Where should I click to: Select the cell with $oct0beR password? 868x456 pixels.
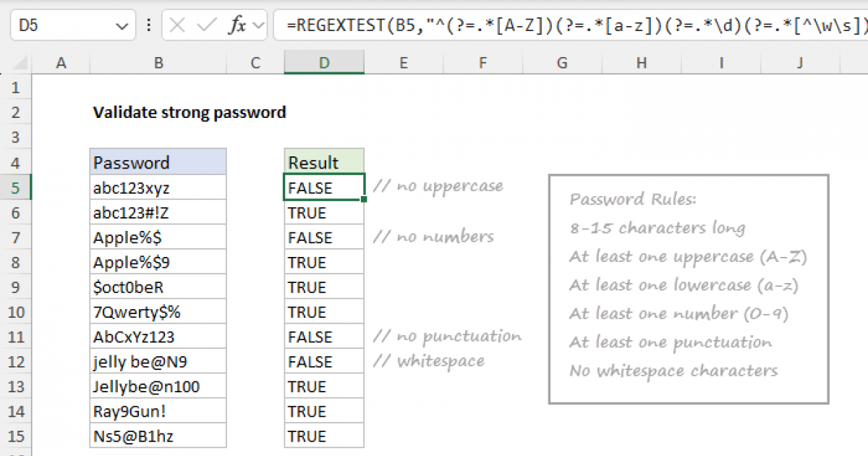point(158,287)
